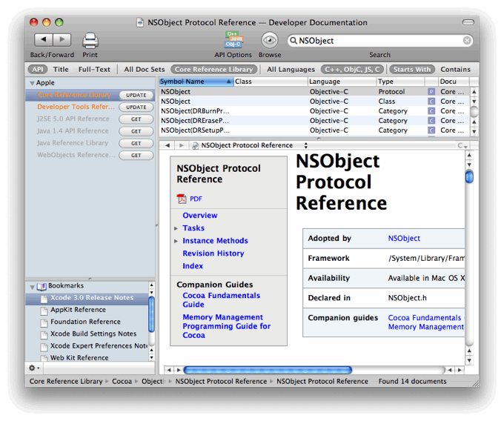Print the document with the printer icon

point(90,41)
